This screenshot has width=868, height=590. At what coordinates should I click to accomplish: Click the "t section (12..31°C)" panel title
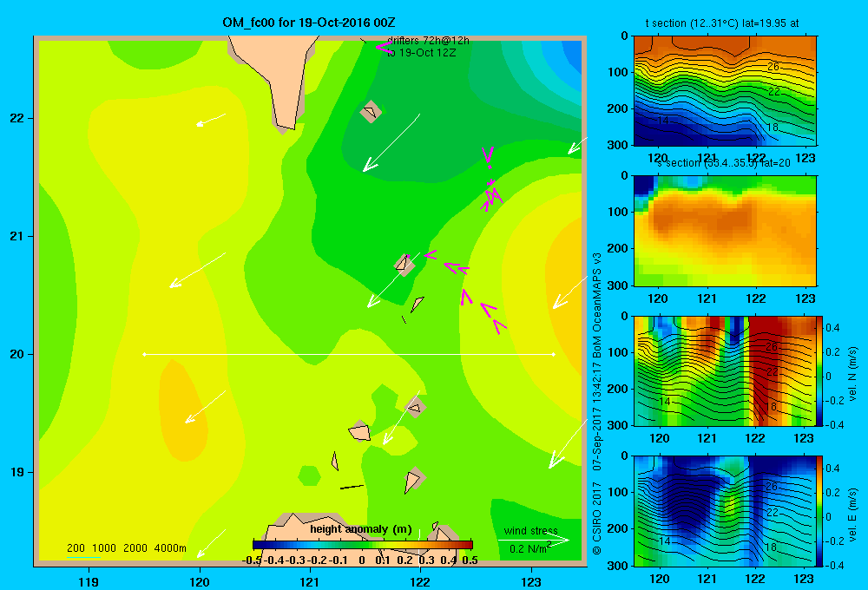click(x=722, y=23)
